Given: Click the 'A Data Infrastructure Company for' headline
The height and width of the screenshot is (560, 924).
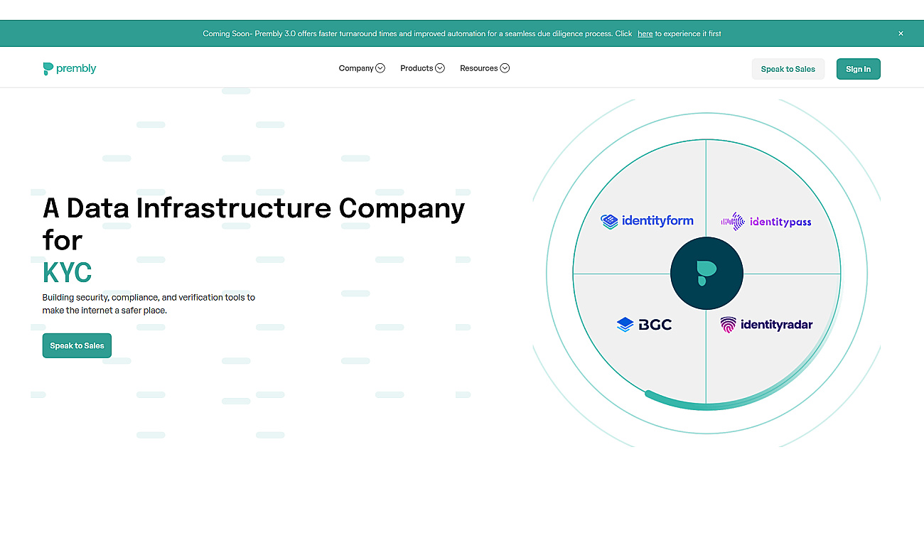Looking at the screenshot, I should [254, 224].
